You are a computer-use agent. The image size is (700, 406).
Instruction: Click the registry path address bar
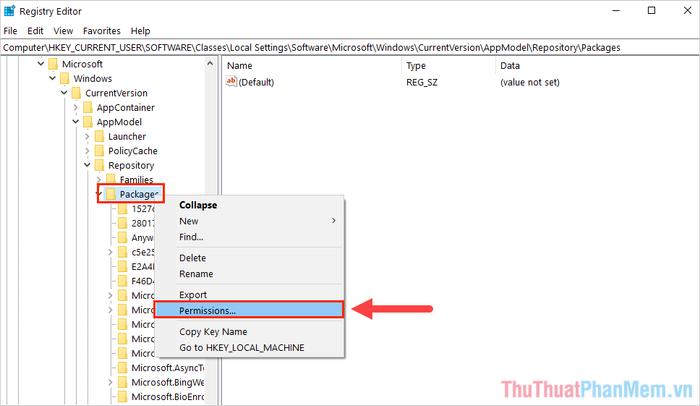[350, 47]
